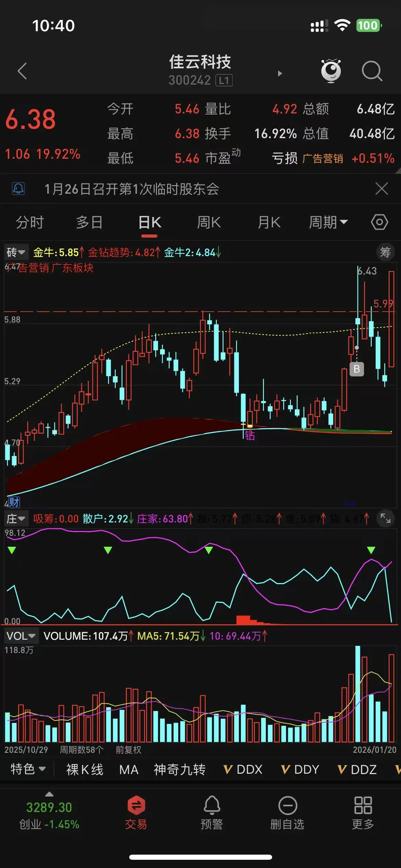401x868 pixels.
Task: Open 更多 grid icon
Action: [x=363, y=812]
